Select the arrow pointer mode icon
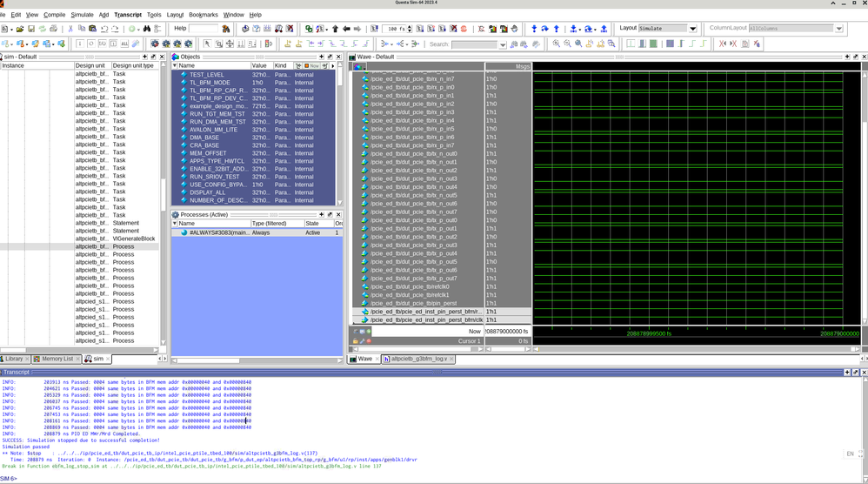The height and width of the screenshot is (484, 868). pos(207,44)
